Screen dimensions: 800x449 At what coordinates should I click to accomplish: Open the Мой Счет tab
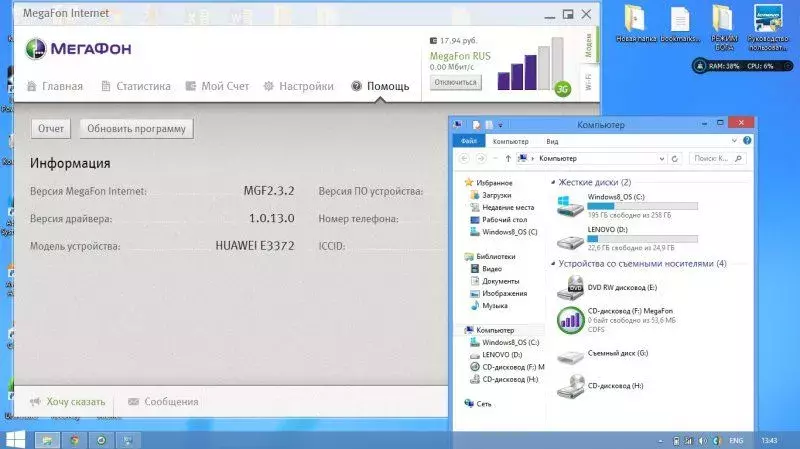[217, 86]
